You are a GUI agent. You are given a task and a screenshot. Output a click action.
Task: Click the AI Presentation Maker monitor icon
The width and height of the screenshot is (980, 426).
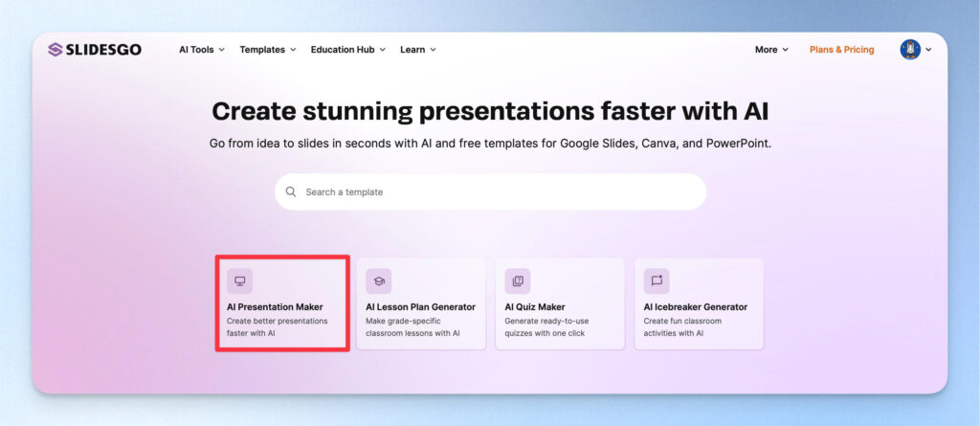pos(239,280)
